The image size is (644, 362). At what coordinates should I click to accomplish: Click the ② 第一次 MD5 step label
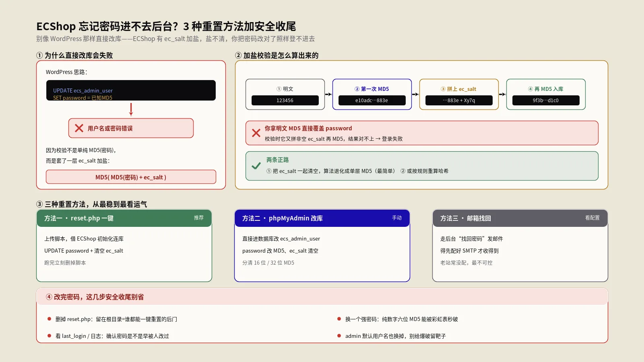coord(372,89)
